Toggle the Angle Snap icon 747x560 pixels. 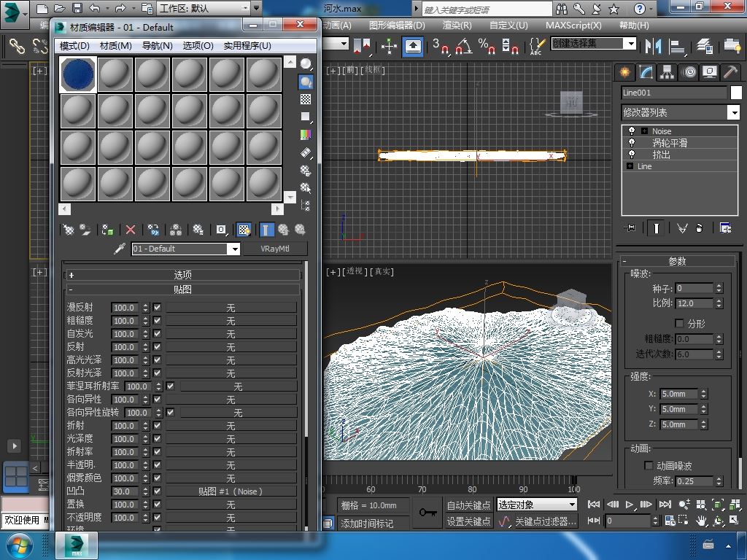coord(463,45)
